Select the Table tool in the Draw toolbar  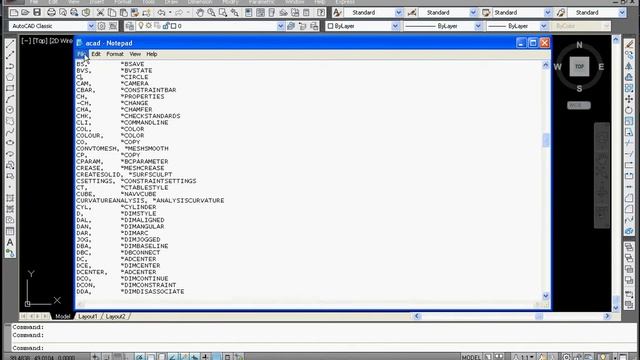coord(10,231)
